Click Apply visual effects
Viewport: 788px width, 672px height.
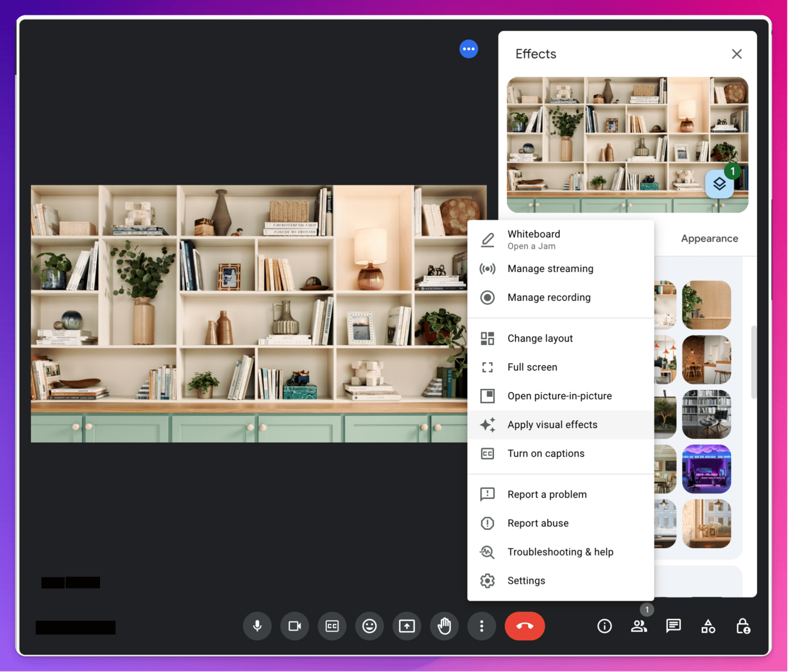click(x=561, y=425)
